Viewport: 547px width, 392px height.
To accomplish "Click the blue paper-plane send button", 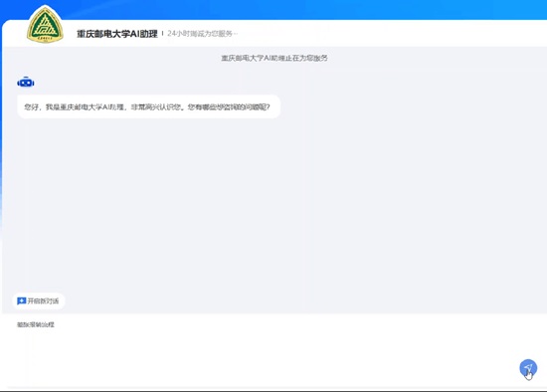I will click(x=528, y=368).
